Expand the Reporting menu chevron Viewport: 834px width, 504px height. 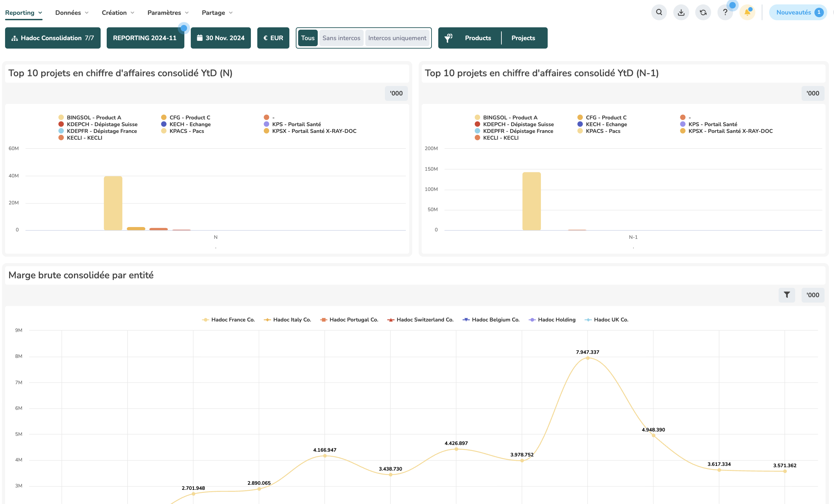pyautogui.click(x=40, y=13)
